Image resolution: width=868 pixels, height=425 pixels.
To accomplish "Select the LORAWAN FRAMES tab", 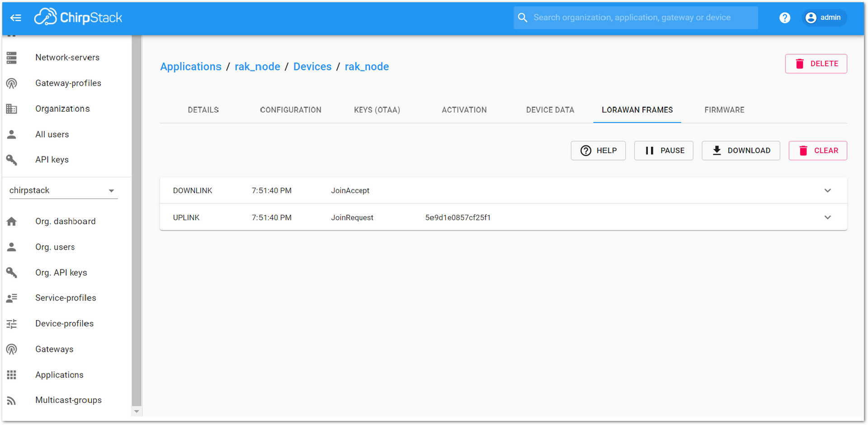I will point(637,110).
